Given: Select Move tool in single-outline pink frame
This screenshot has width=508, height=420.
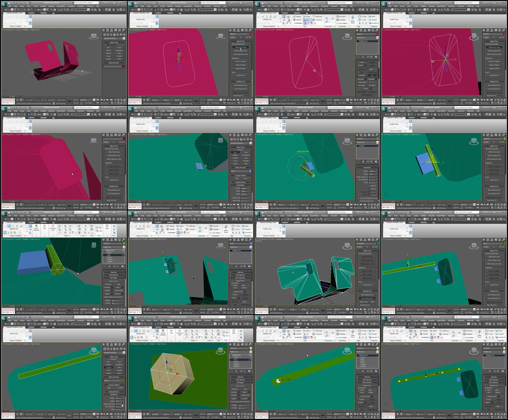Looking at the screenshot, I should (x=155, y=10).
